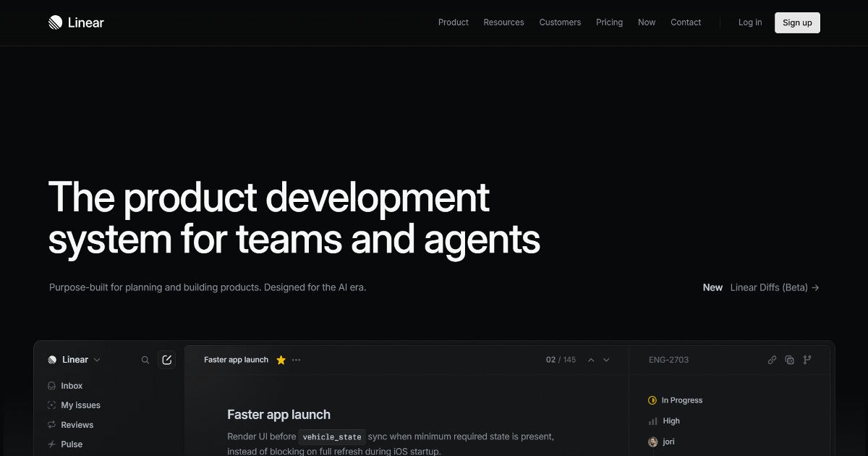This screenshot has height=456, width=868.
Task: Open the Linear Diffs (Beta) announcement
Action: tap(775, 287)
